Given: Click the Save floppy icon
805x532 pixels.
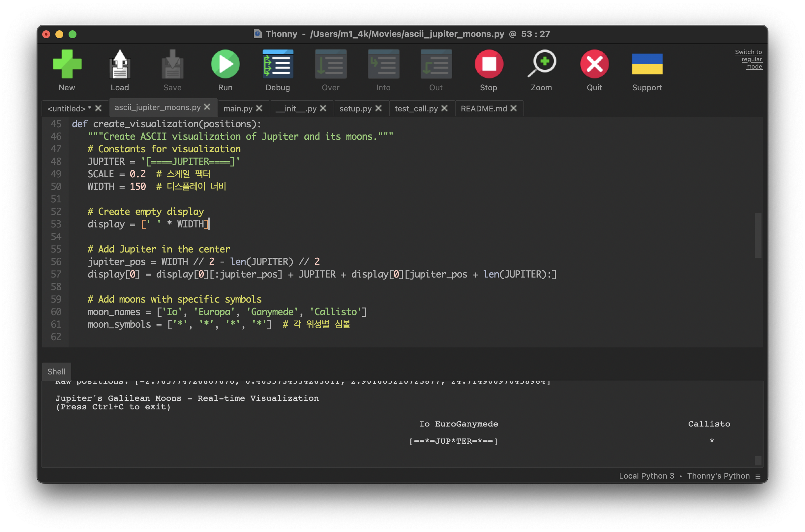Looking at the screenshot, I should click(172, 65).
